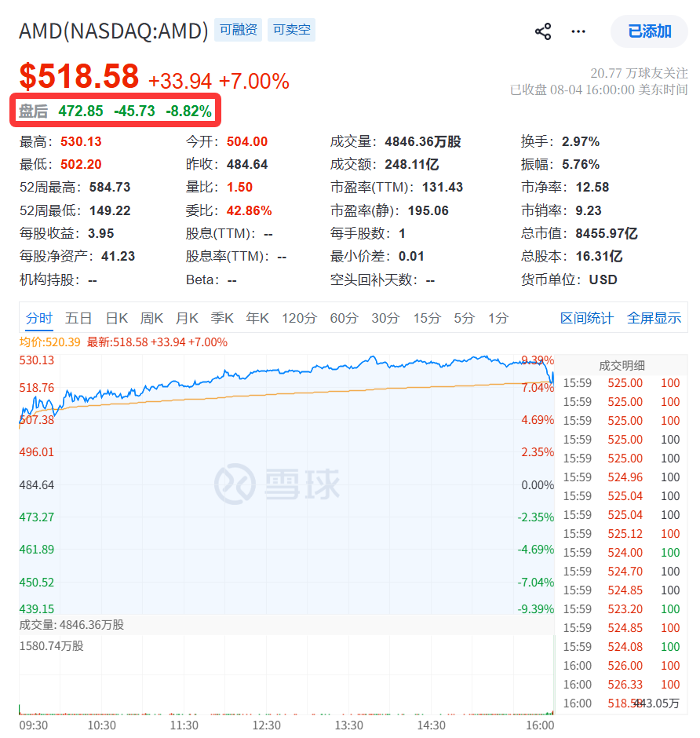Select the 年K chart tab
Image resolution: width=700 pixels, height=738 pixels.
point(257,318)
